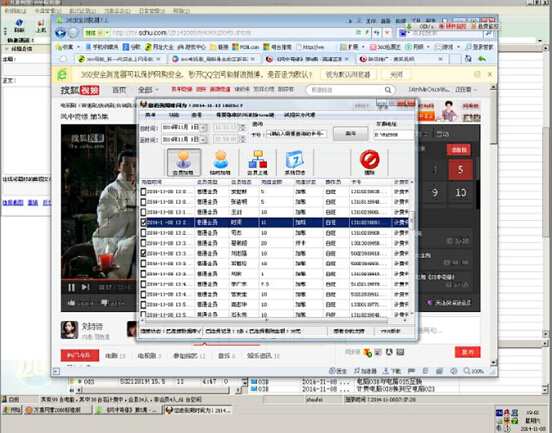Image resolution: width=552 pixels, height=433 pixels.
Task: Open the 首页 link on Sohu header
Action: click(x=119, y=90)
